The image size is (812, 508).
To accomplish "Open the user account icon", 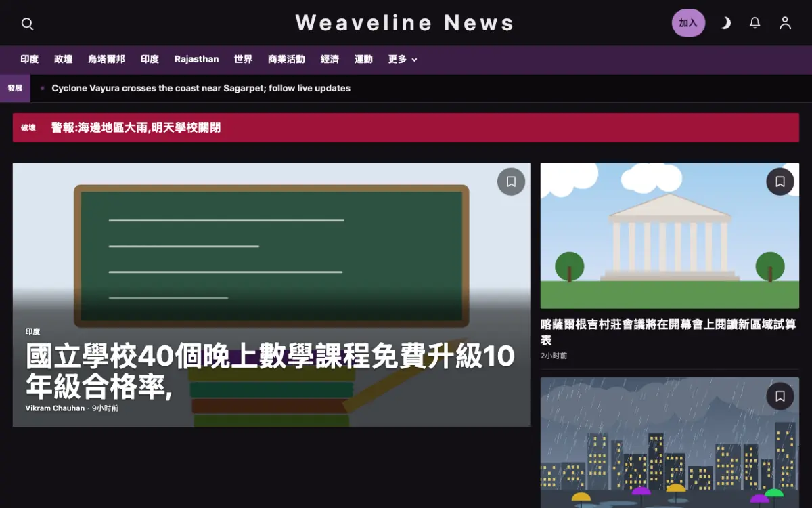I will [x=785, y=23].
